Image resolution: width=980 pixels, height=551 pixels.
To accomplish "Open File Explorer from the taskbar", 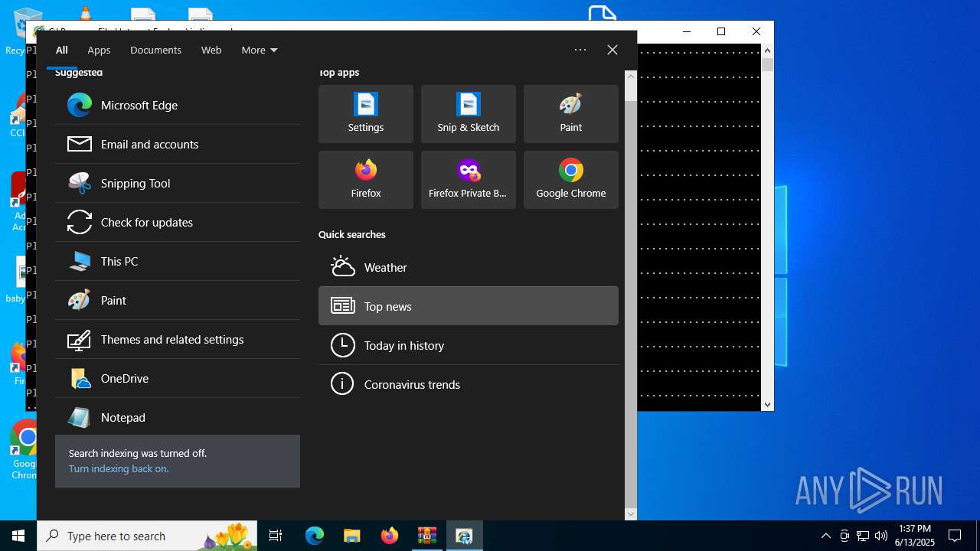I will click(351, 536).
